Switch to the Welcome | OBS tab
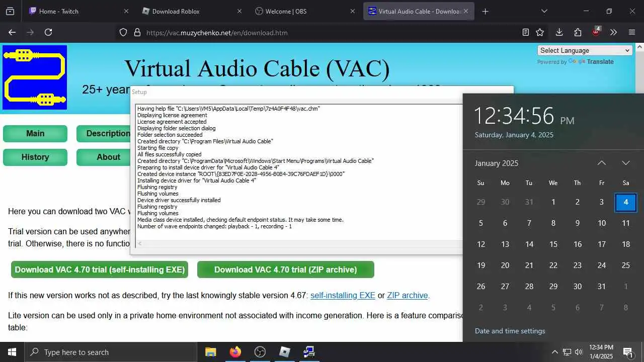The height and width of the screenshot is (362, 644). tap(305, 11)
